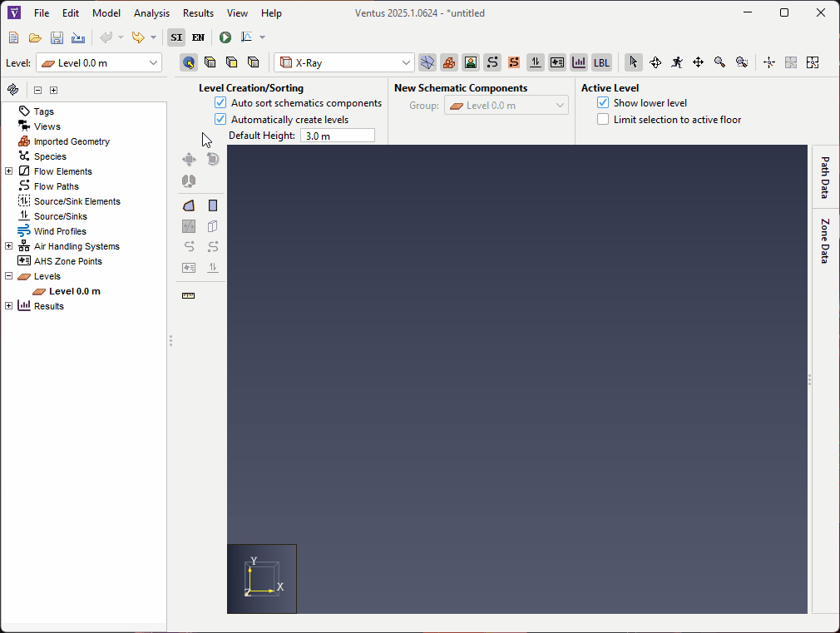
Task: Expand all tree nodes with plus button
Action: [x=53, y=90]
